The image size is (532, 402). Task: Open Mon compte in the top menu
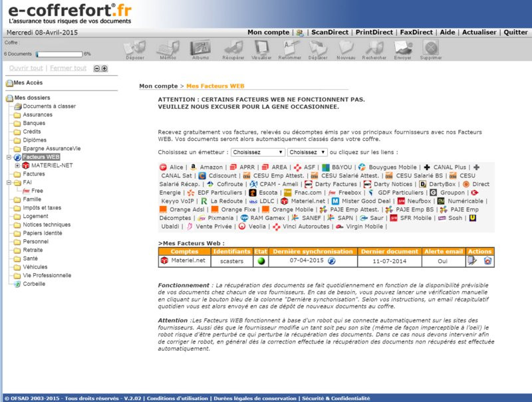[269, 32]
